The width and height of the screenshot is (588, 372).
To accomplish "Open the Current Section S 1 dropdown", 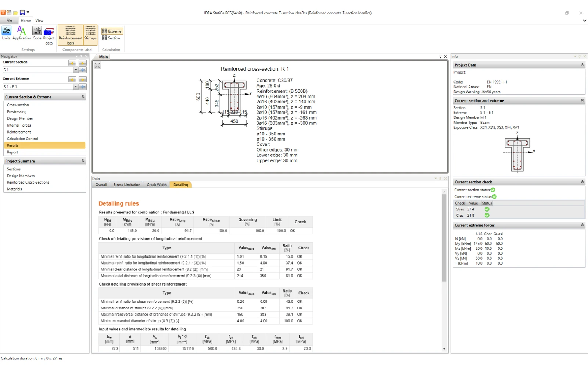I will [x=76, y=70].
